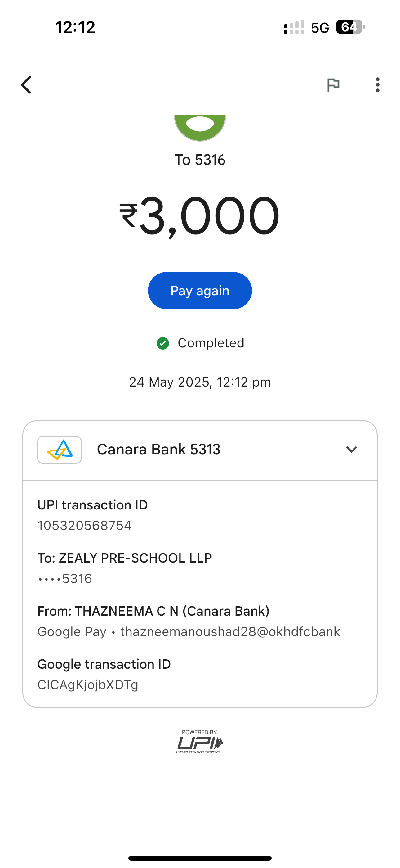
Task: Tap the UPI transaction ID number
Action: (x=85, y=526)
